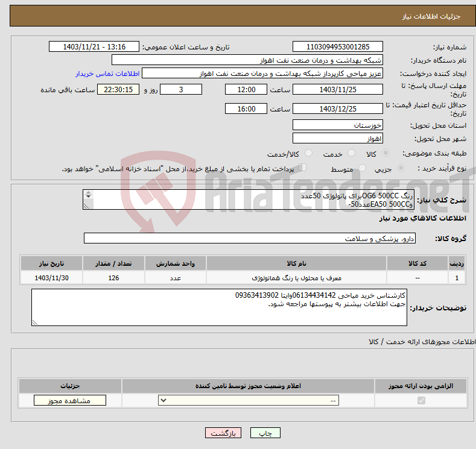Open permit status dropdown
This screenshot has width=476, height=449.
pyautogui.click(x=249, y=401)
